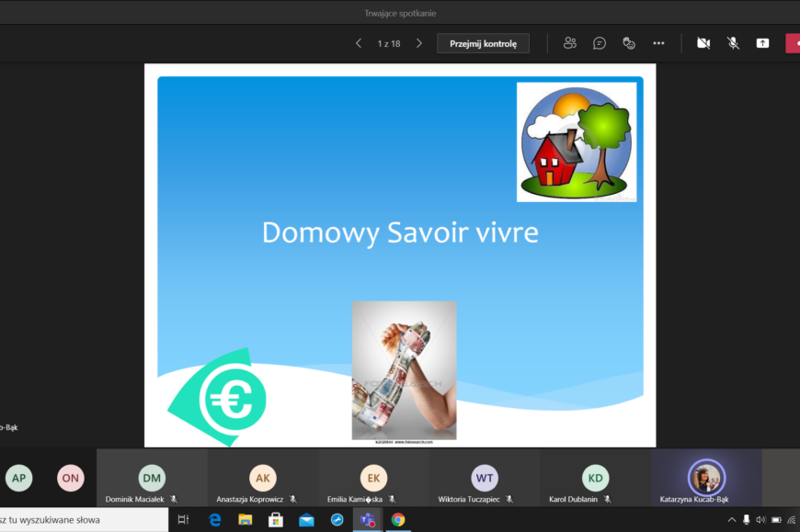Launch Microsoft Edge from the taskbar
This screenshot has height=532, width=800.
(x=215, y=520)
